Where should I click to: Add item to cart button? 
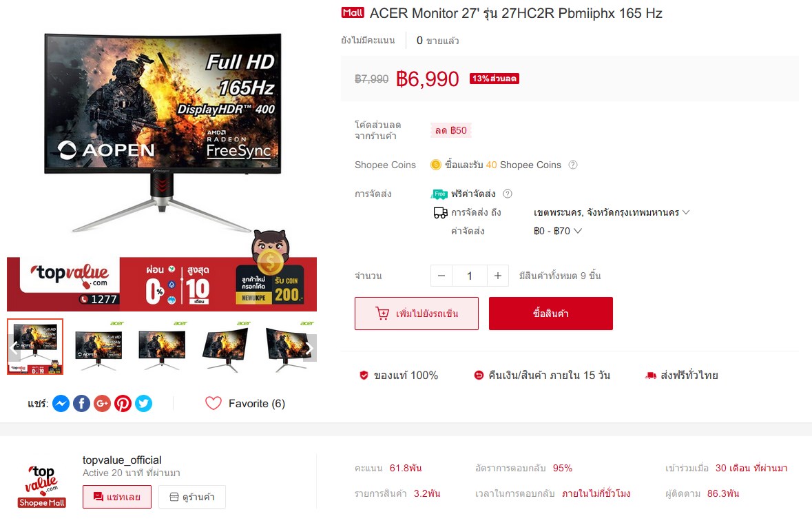coord(417,314)
